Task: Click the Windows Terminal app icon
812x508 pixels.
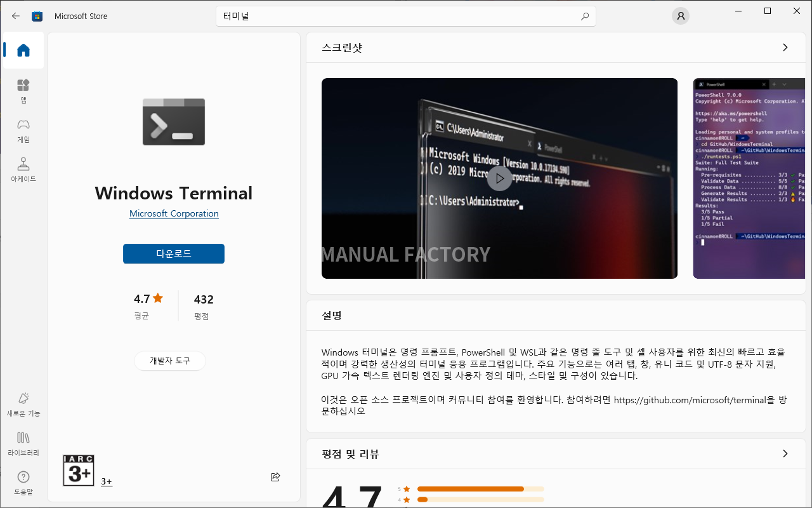Action: pos(174,122)
